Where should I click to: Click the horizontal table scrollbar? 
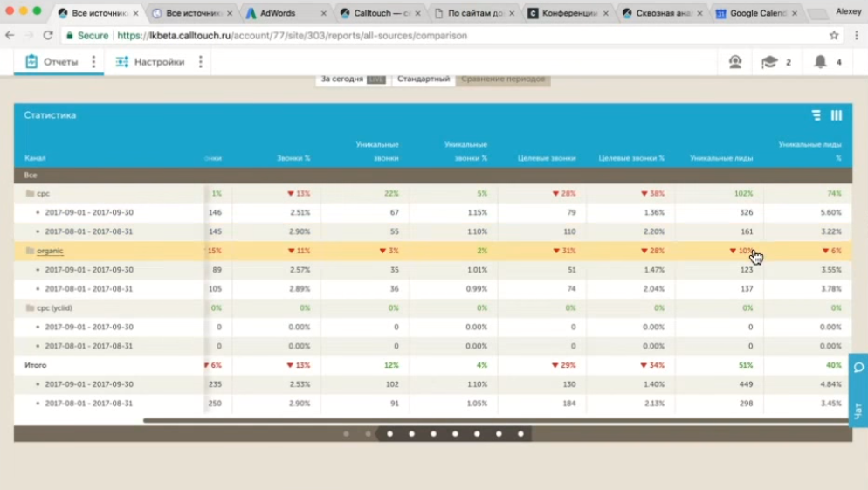(x=495, y=420)
